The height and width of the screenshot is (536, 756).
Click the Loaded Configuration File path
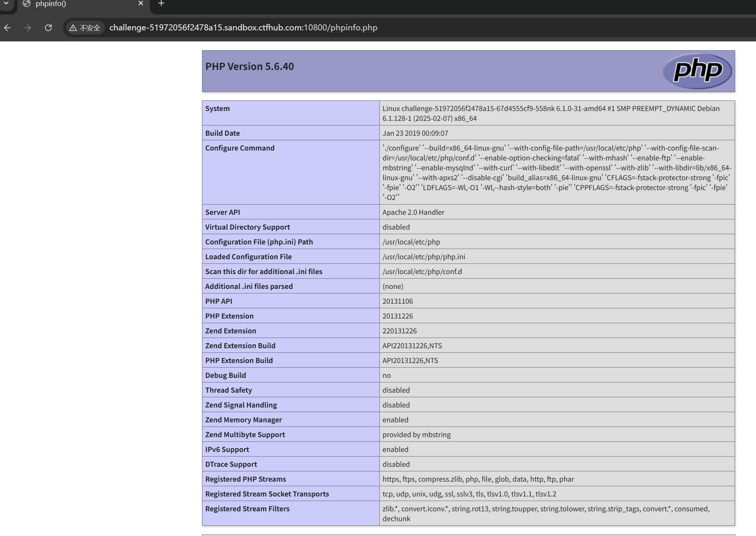tap(423, 257)
